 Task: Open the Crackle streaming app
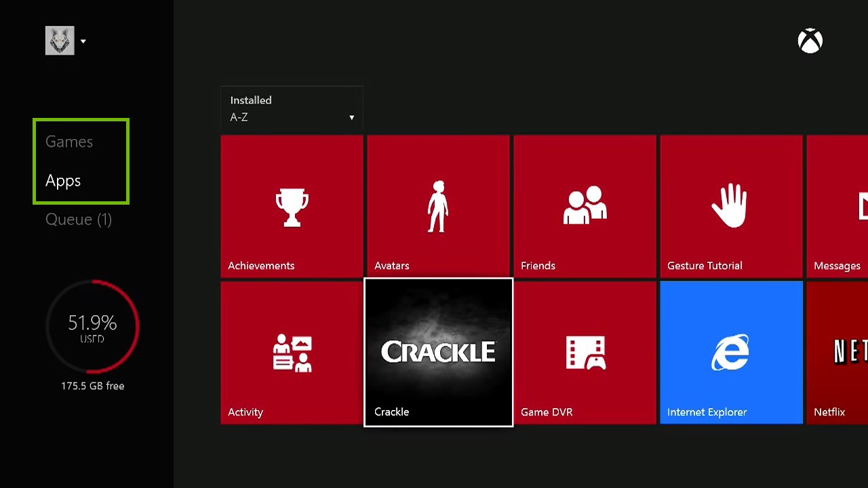pos(438,351)
